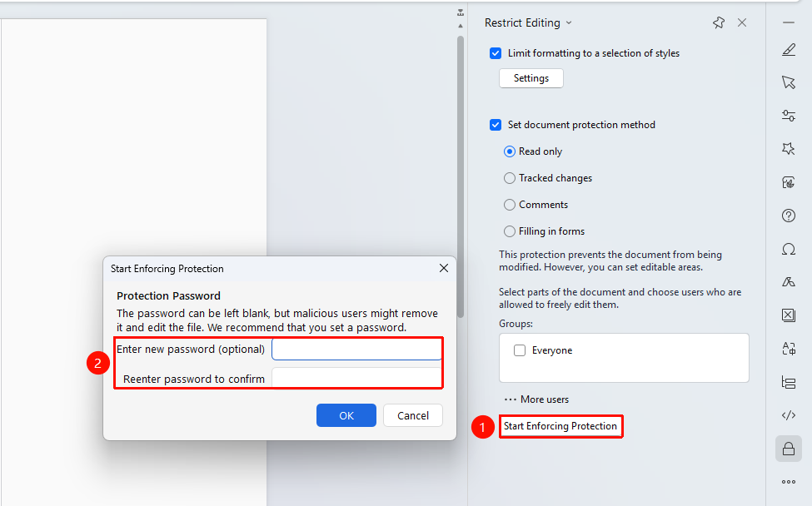This screenshot has width=812, height=506.
Task: Click the code brackets icon in sidebar
Action: [788, 415]
